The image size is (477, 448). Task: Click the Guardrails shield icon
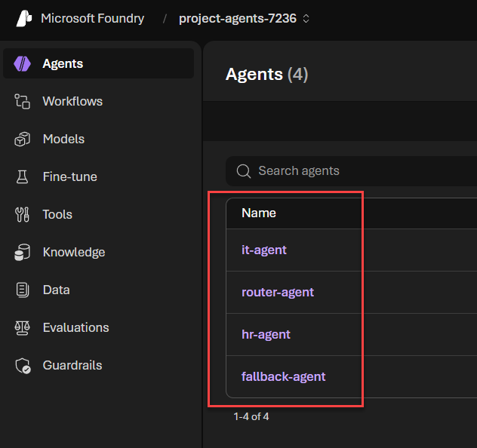23,366
